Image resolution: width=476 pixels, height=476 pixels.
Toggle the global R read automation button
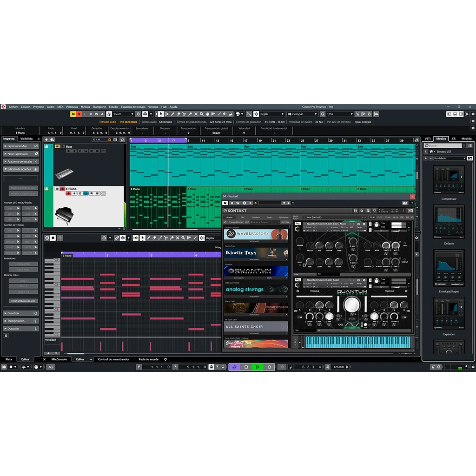tap(91, 114)
